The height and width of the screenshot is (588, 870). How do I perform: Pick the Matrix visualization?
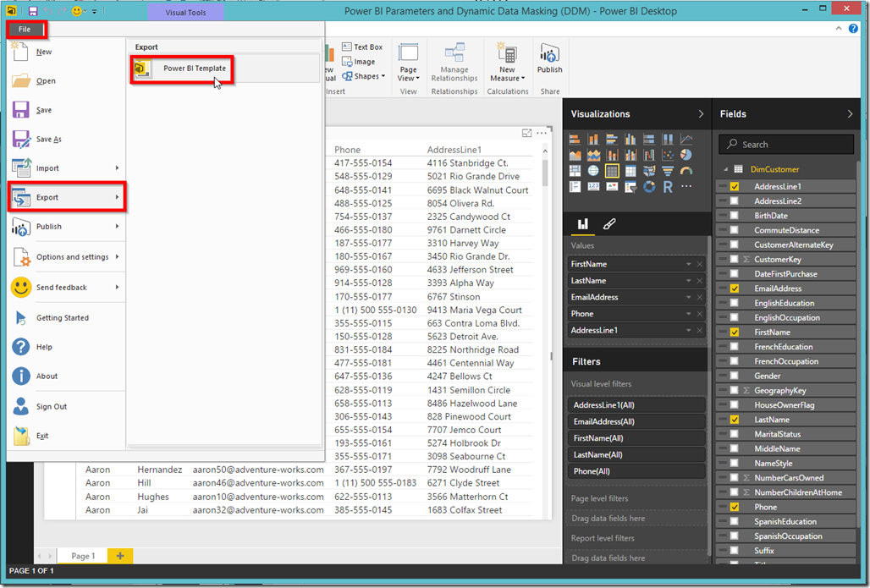pos(630,170)
